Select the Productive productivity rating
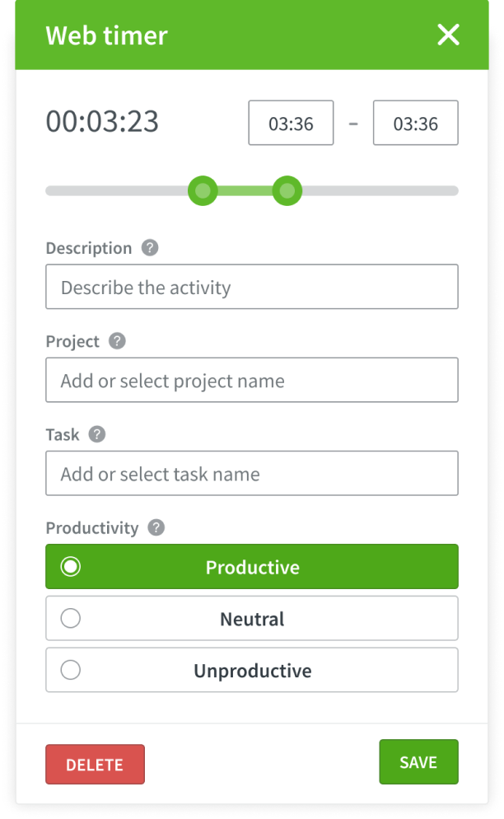The height and width of the screenshot is (819, 504). [251, 566]
